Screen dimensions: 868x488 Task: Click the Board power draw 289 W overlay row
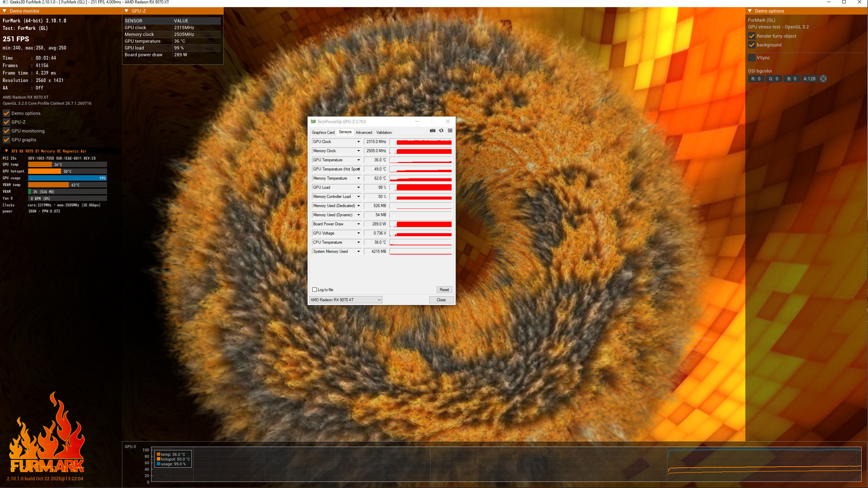coord(172,55)
